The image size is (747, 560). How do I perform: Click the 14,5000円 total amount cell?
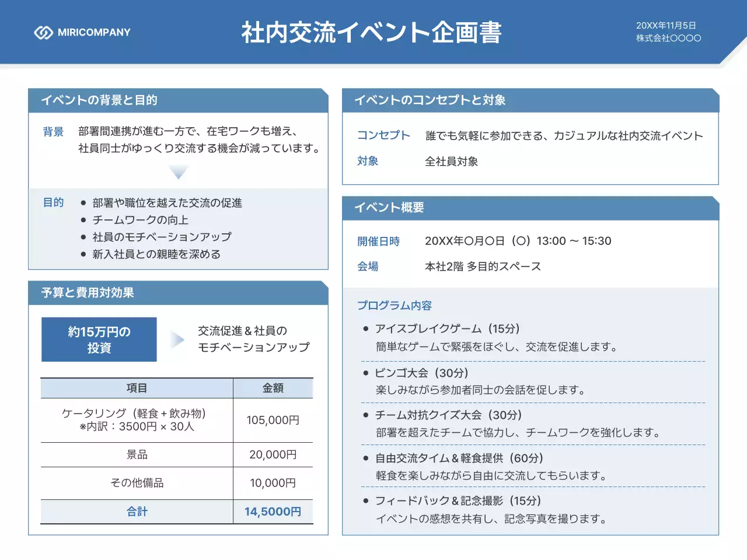(273, 512)
